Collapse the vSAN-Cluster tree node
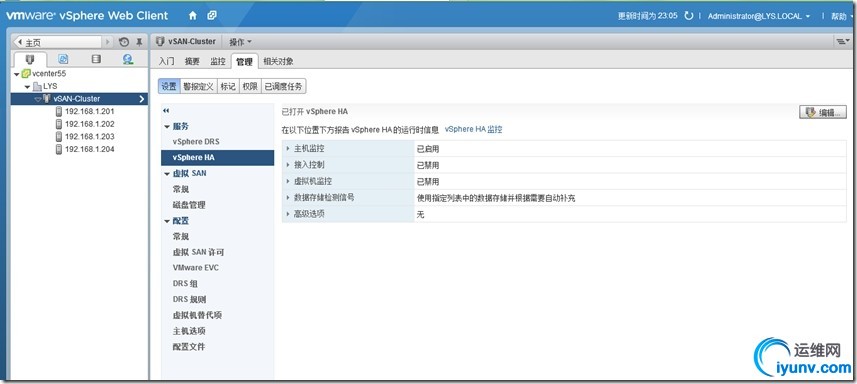857x384 pixels. pos(38,99)
